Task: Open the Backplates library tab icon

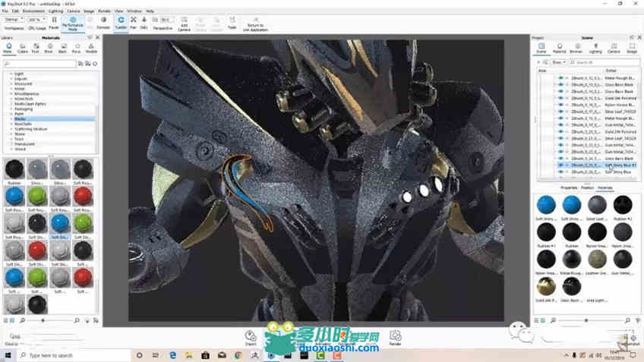Action: pyautogui.click(x=62, y=49)
